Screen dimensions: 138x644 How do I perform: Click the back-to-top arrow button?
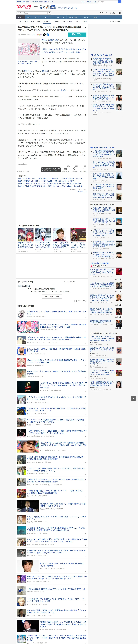133,398
